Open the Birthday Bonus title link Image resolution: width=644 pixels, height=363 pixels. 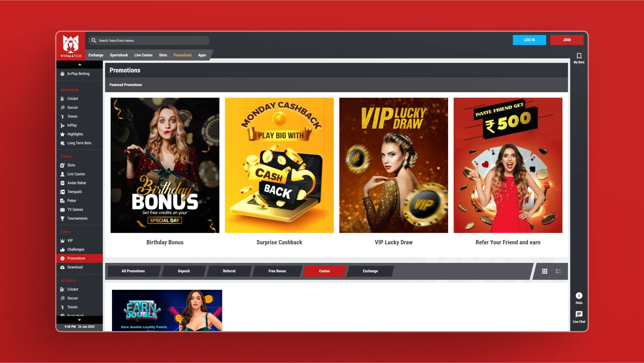click(x=165, y=242)
